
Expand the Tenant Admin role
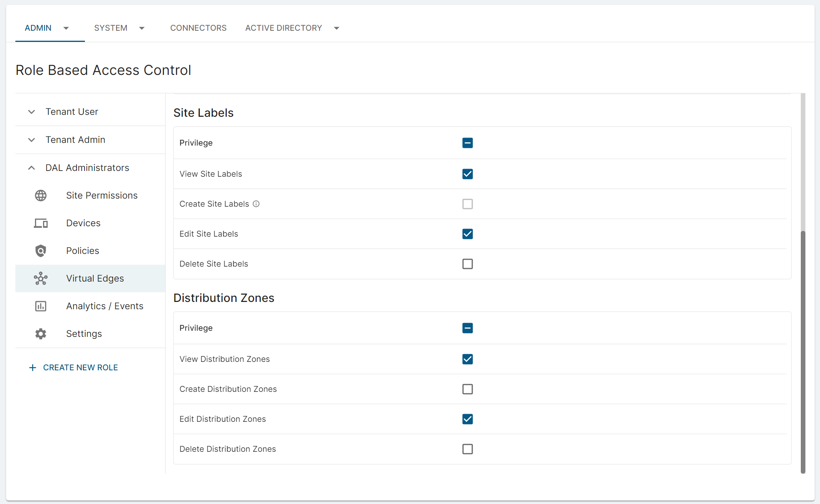32,140
